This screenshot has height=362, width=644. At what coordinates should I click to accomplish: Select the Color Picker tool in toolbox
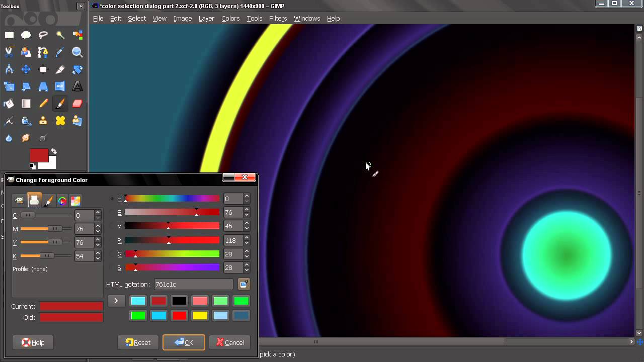point(60,52)
